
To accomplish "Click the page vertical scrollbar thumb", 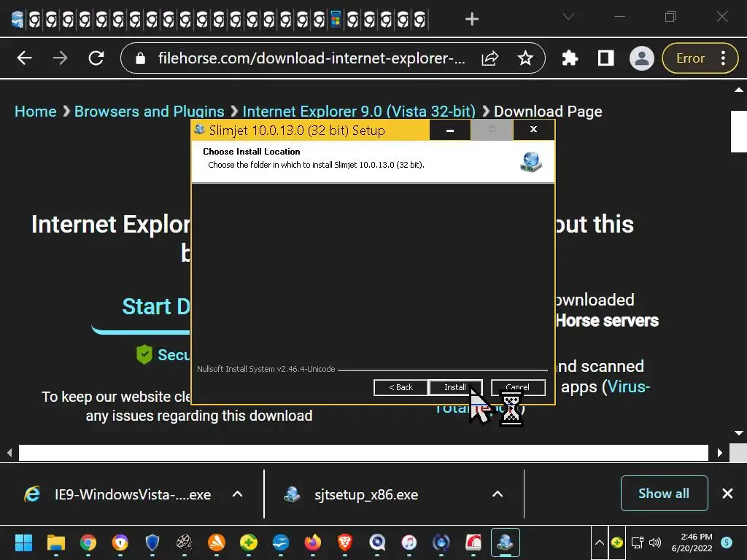I will click(x=738, y=131).
